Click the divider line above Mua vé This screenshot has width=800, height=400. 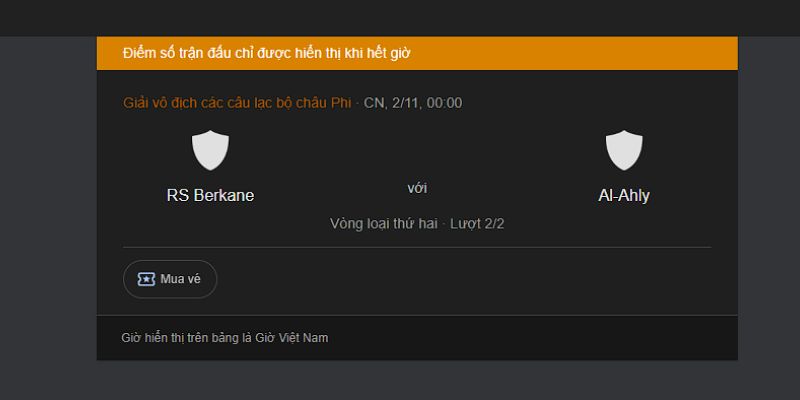point(417,247)
